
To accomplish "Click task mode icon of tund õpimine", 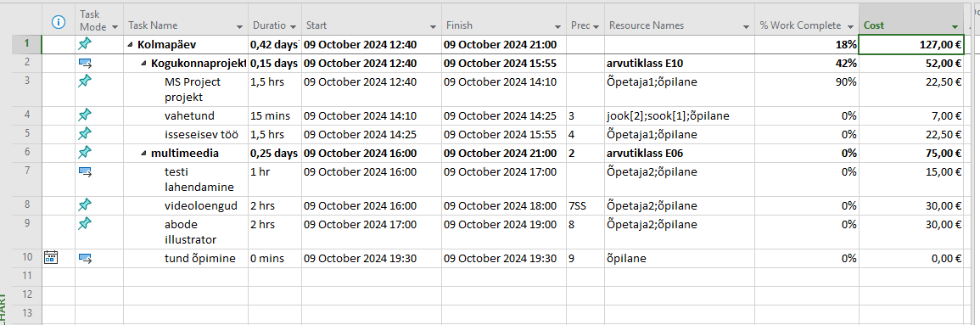I will coord(85,257).
